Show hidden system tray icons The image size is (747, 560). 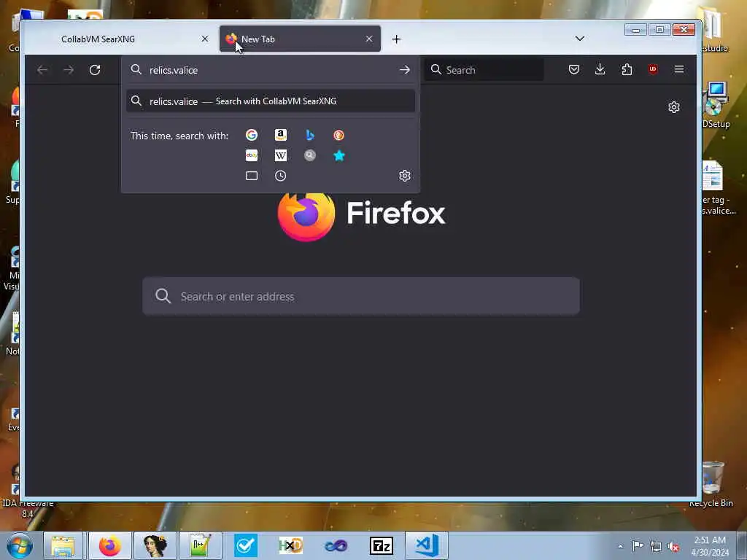point(620,546)
